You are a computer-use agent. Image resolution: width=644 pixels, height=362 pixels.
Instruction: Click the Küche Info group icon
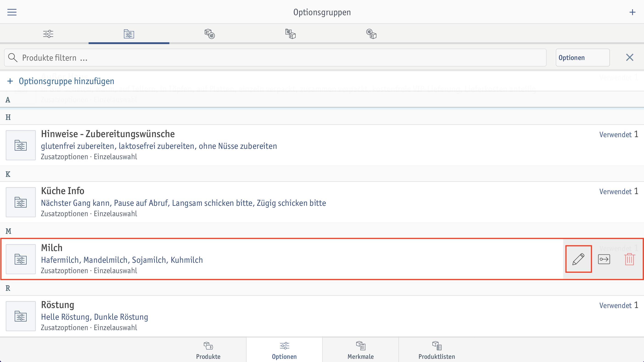coord(21,202)
